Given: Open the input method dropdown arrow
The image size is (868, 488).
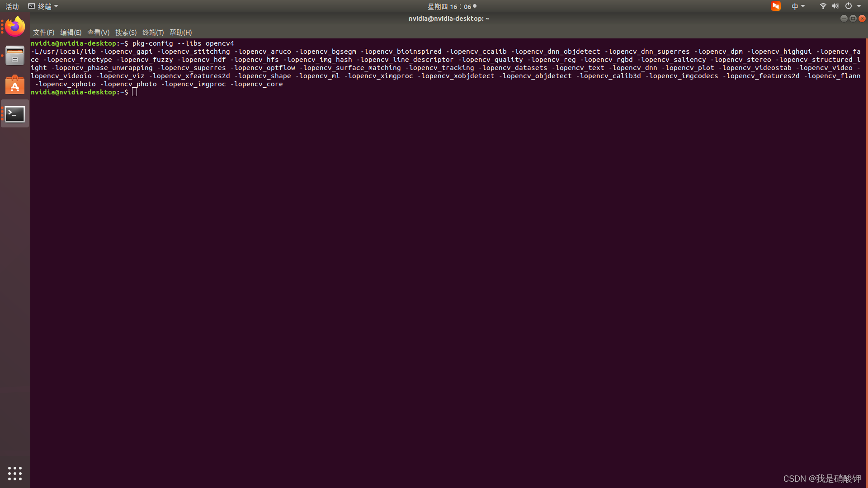Looking at the screenshot, I should click(802, 6).
